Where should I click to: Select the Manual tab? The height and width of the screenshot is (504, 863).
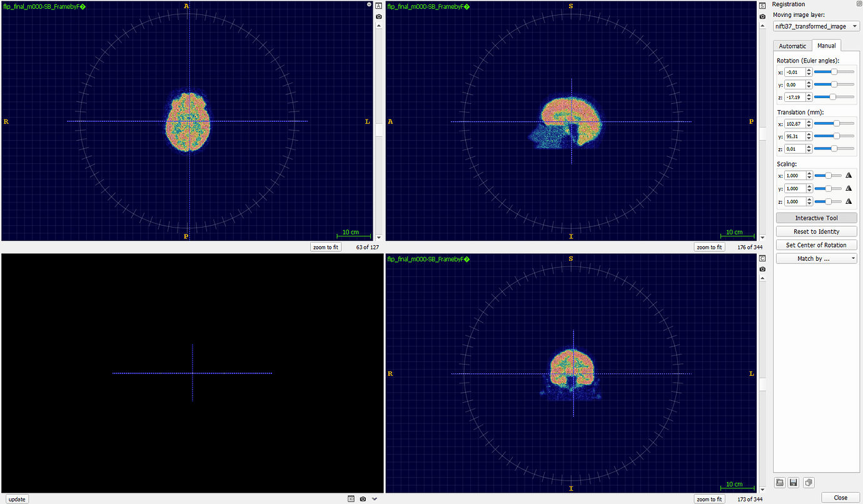tap(827, 45)
